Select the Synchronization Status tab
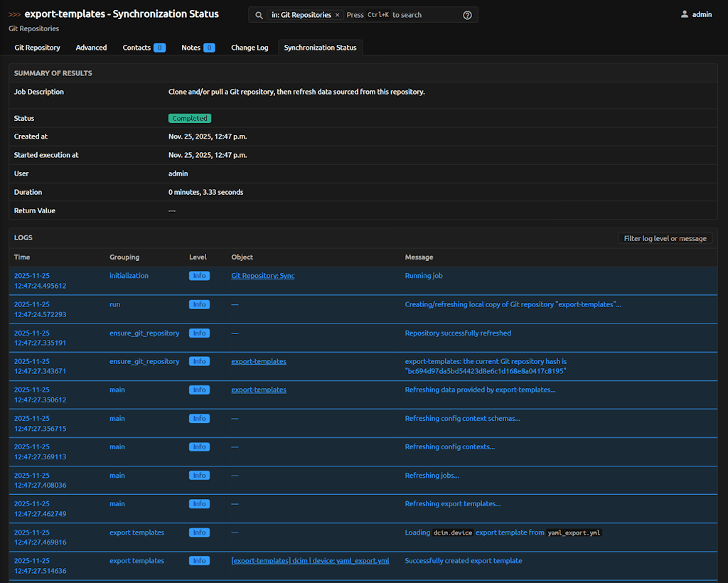This screenshot has width=728, height=583. (320, 48)
